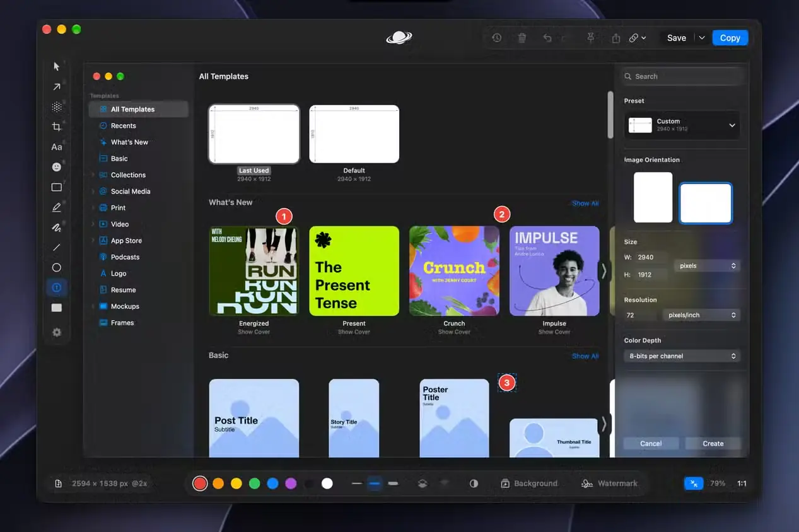Select the numbered step counter tool
The width and height of the screenshot is (799, 532).
tap(57, 287)
